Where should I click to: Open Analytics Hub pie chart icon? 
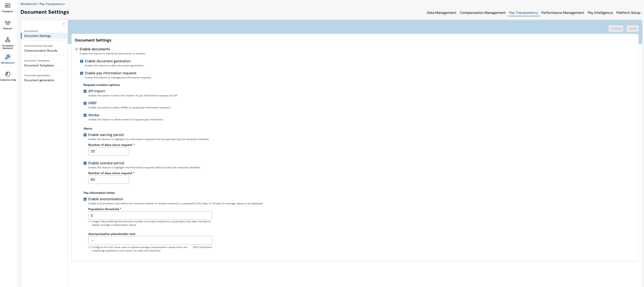(x=7, y=74)
